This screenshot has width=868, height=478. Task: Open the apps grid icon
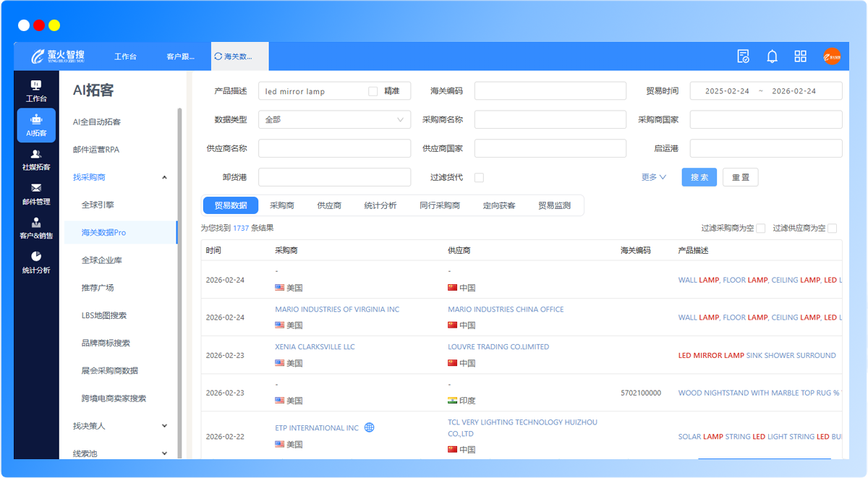click(800, 56)
